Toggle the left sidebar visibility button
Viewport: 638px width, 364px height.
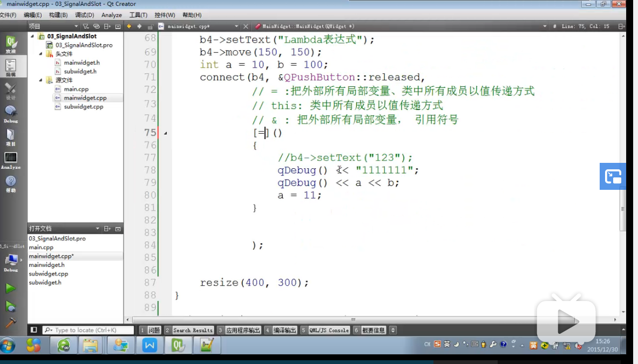tap(34, 330)
